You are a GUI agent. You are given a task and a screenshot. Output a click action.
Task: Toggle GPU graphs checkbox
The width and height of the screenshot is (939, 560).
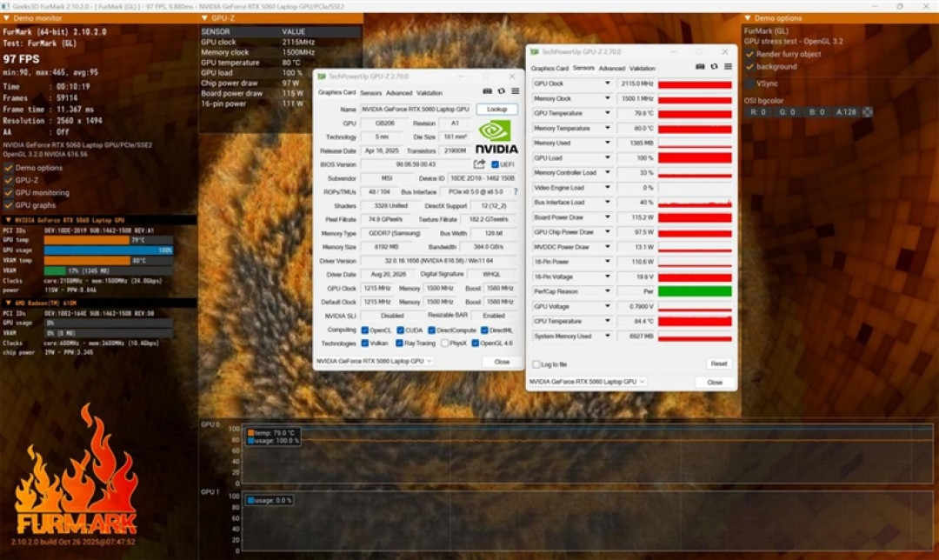coord(9,205)
